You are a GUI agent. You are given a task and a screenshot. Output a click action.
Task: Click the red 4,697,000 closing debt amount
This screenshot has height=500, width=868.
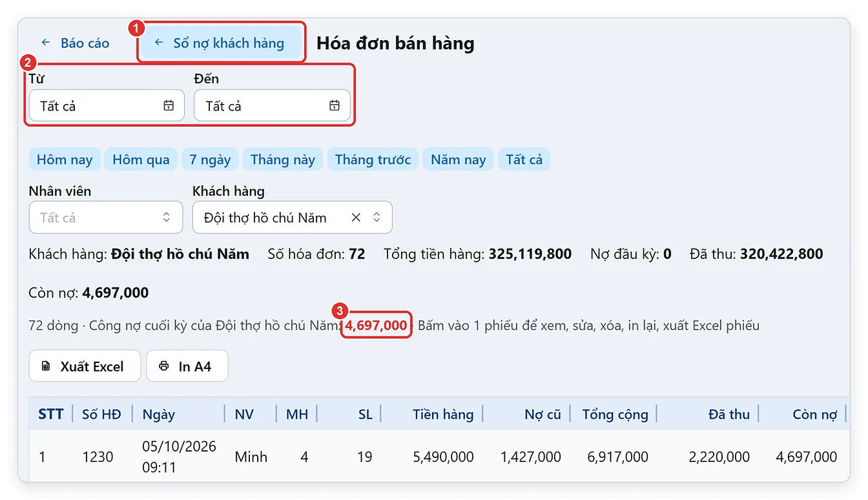(x=376, y=325)
